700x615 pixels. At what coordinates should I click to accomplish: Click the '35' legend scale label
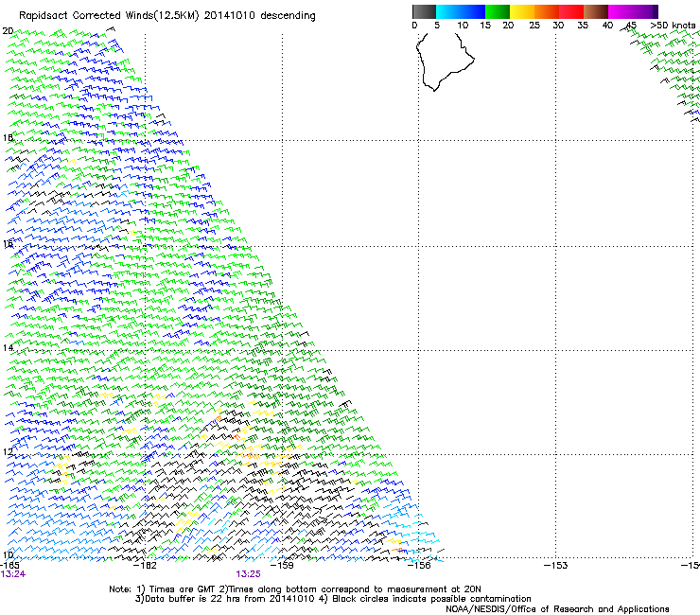(x=583, y=25)
